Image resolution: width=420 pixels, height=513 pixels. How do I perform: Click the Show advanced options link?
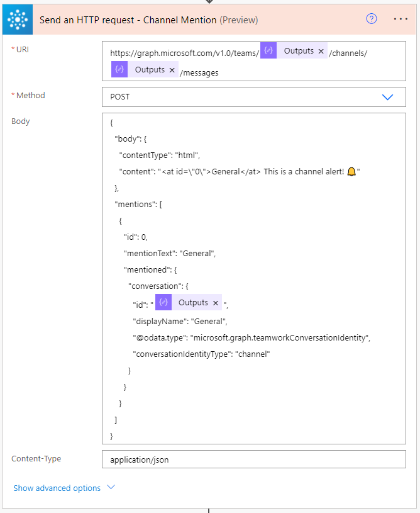coord(57,488)
